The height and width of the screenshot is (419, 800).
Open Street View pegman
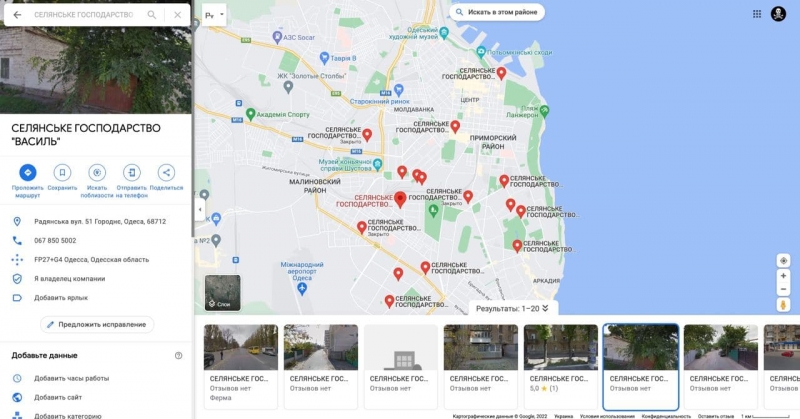point(783,305)
